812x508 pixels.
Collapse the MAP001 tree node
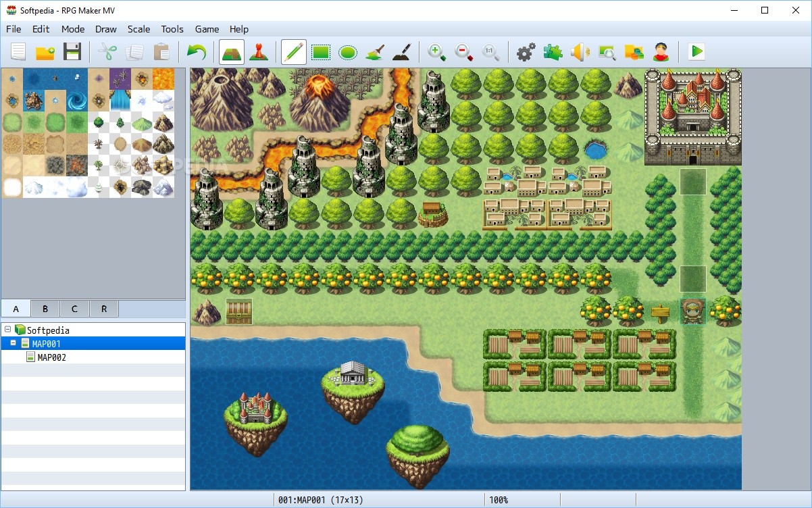click(14, 343)
